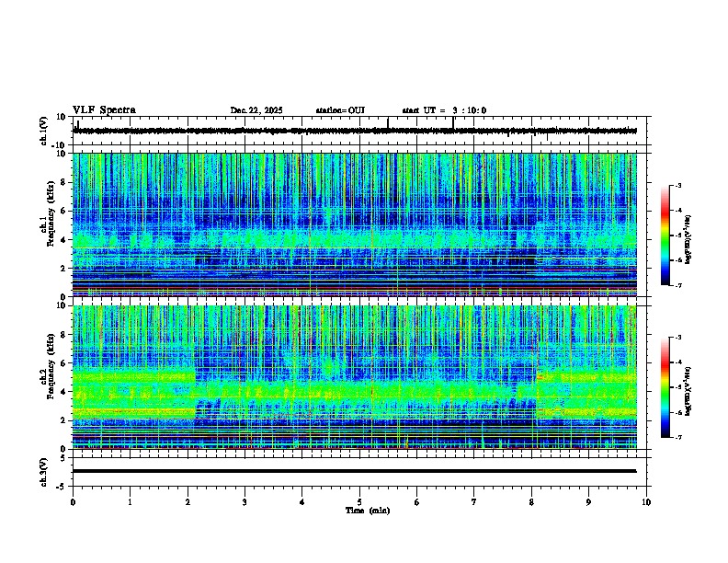Click tick label '5' on the Time axis
The height and width of the screenshot is (563, 728).
[359, 502]
